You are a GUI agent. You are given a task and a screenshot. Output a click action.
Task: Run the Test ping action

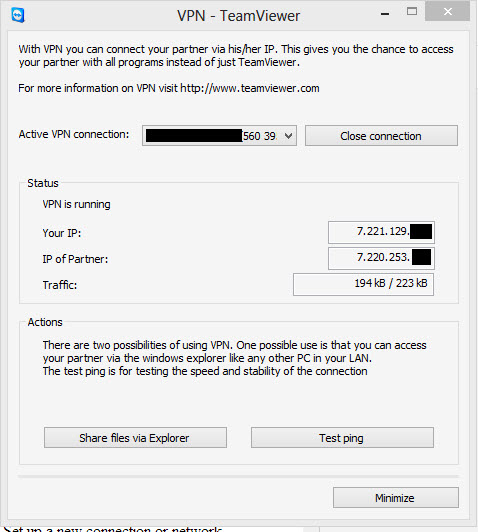coord(342,438)
